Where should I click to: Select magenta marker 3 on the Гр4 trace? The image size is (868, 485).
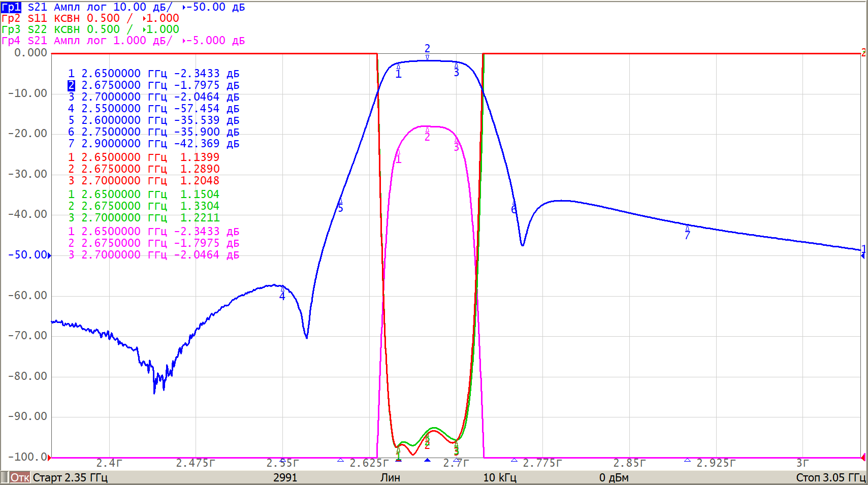(x=456, y=147)
